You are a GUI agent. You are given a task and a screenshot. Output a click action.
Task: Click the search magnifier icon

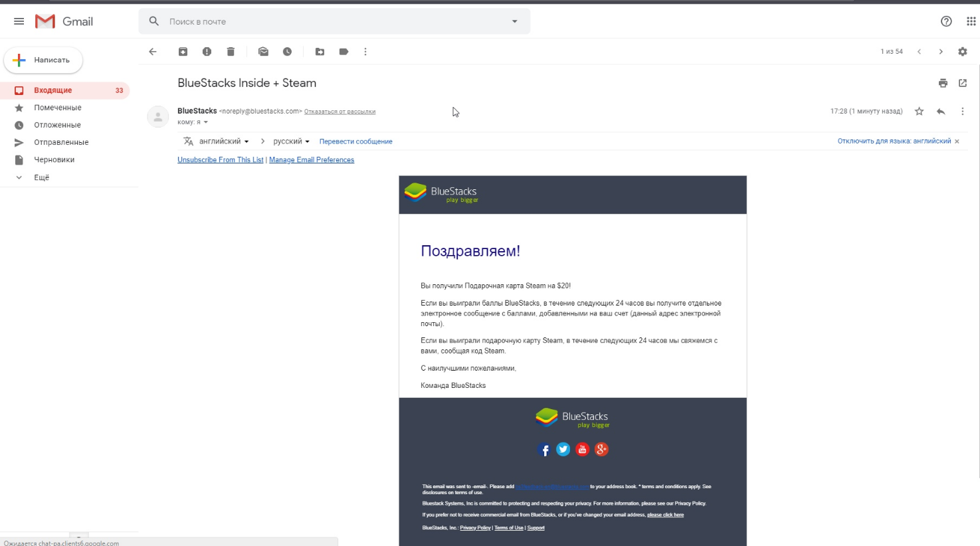(x=154, y=21)
